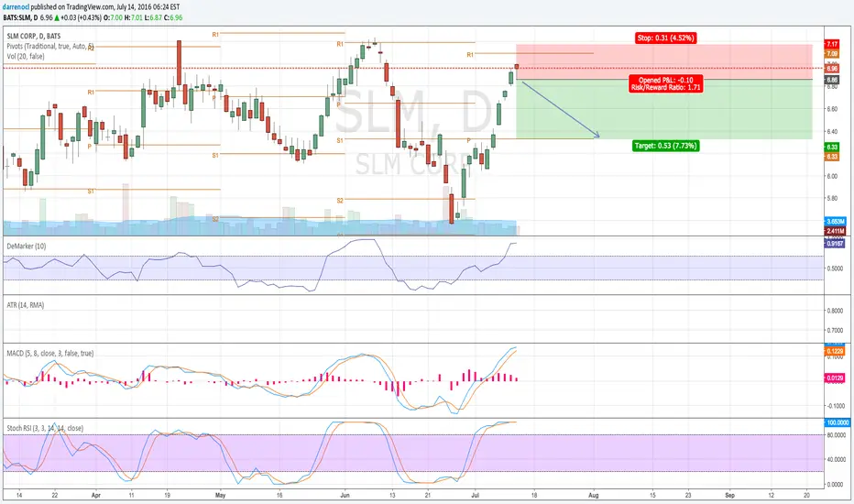
Task: Click the O:7.00 open value in header
Action: click(x=114, y=17)
